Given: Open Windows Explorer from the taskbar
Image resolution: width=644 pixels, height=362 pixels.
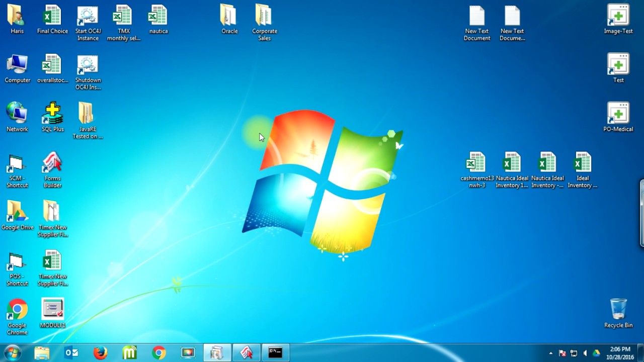Looking at the screenshot, I should pyautogui.click(x=42, y=353).
